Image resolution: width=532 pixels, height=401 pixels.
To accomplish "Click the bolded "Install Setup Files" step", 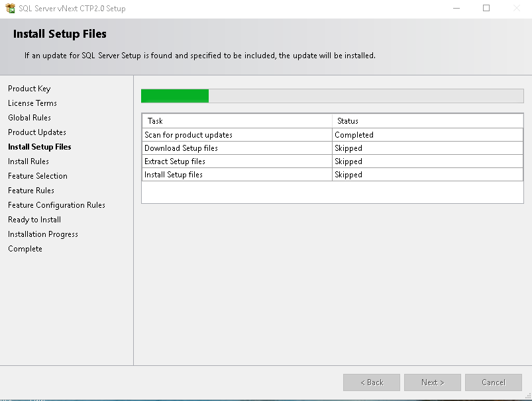I will point(38,146).
